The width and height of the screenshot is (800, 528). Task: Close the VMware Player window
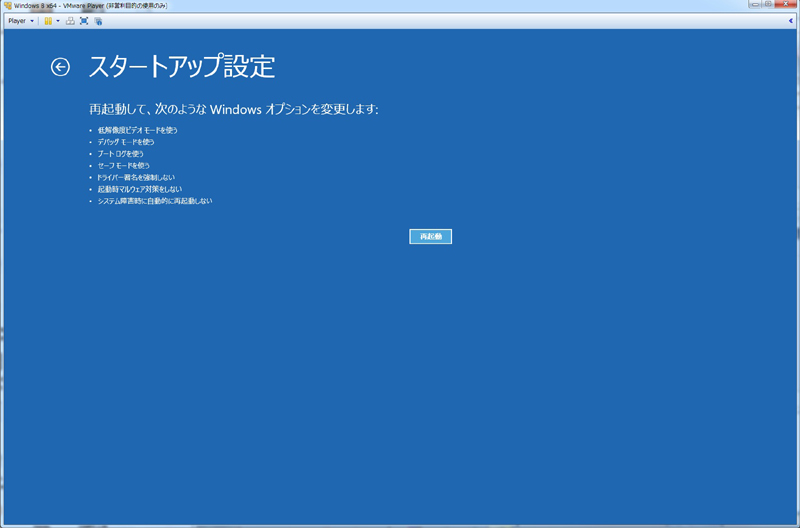786,4
